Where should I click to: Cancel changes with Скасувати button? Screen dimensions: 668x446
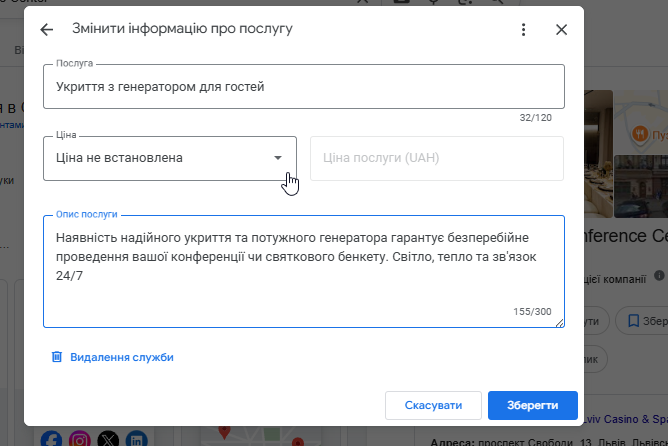433,405
